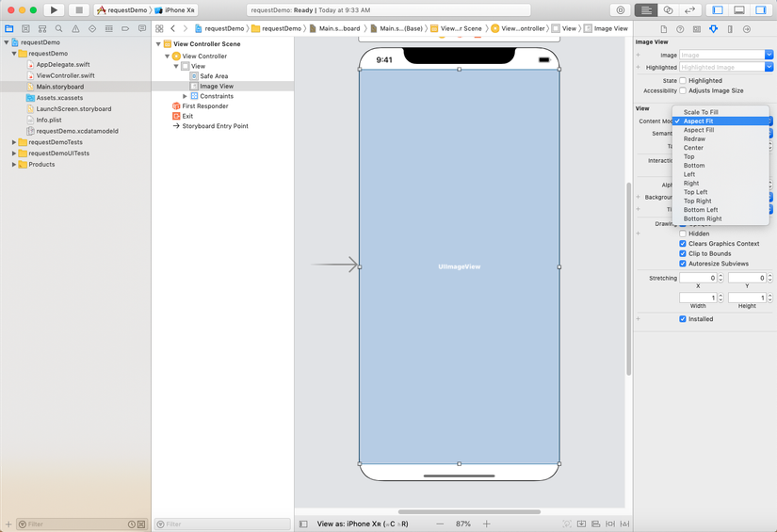The image size is (777, 532).
Task: Expand the Constraints tree item
Action: (x=186, y=96)
